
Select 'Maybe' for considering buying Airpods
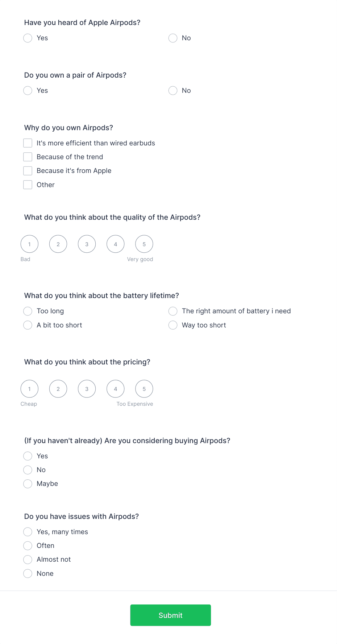tap(28, 483)
